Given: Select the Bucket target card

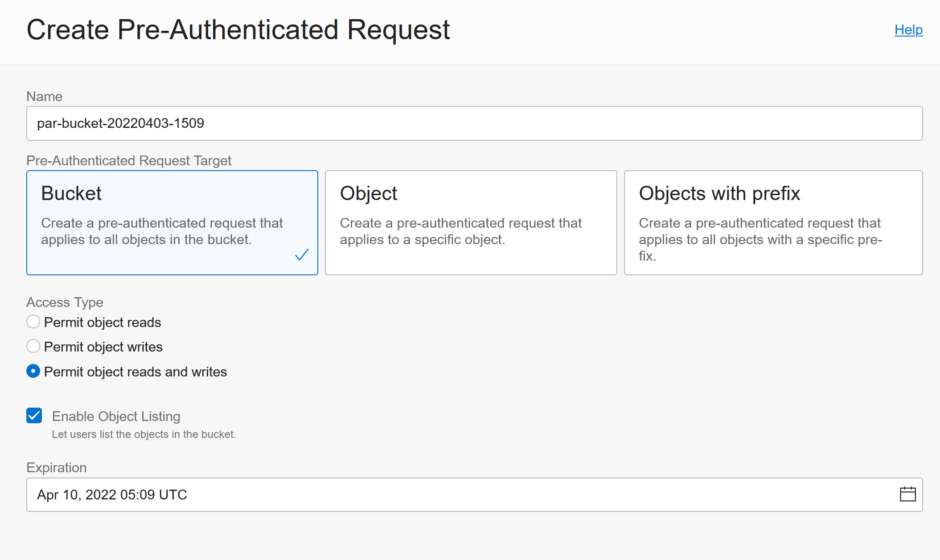Looking at the screenshot, I should pyautogui.click(x=172, y=223).
